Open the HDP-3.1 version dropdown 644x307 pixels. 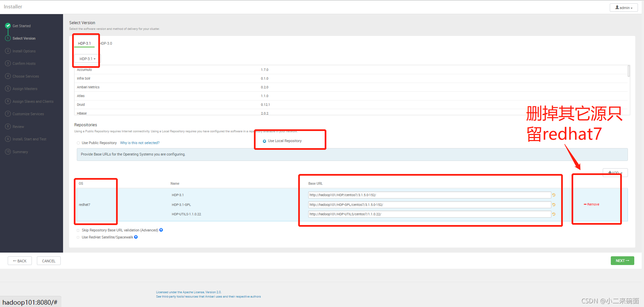click(x=87, y=59)
